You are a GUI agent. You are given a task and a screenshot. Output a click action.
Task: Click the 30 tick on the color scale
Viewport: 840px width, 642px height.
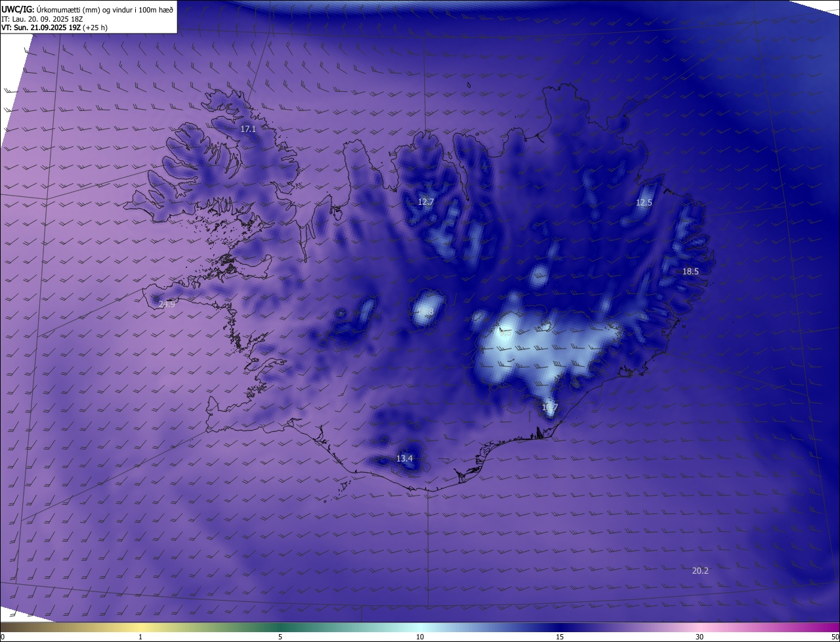[x=700, y=637]
